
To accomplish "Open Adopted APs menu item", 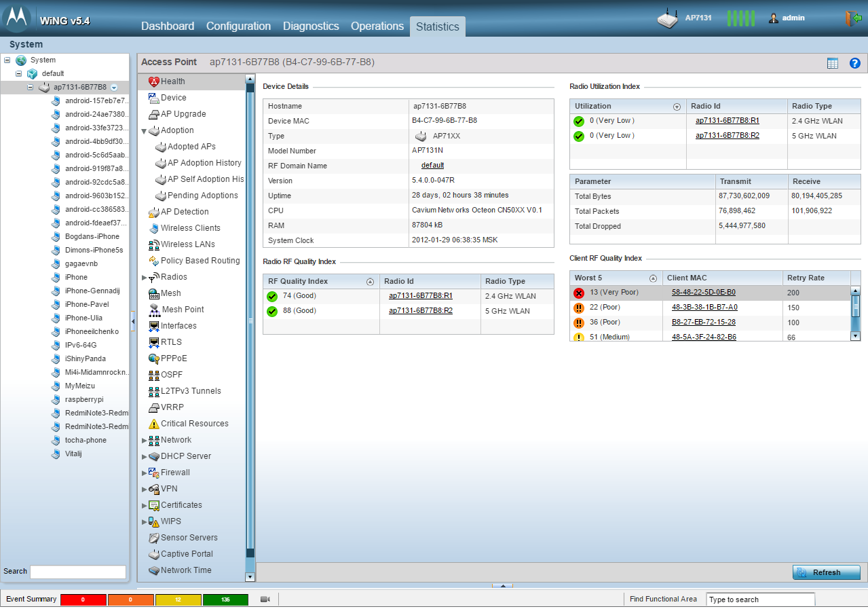I will point(191,147).
